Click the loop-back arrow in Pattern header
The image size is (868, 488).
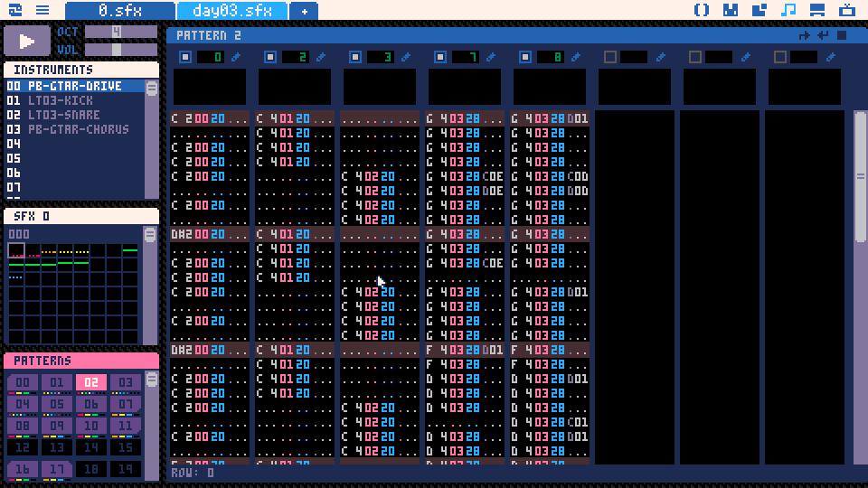click(823, 36)
